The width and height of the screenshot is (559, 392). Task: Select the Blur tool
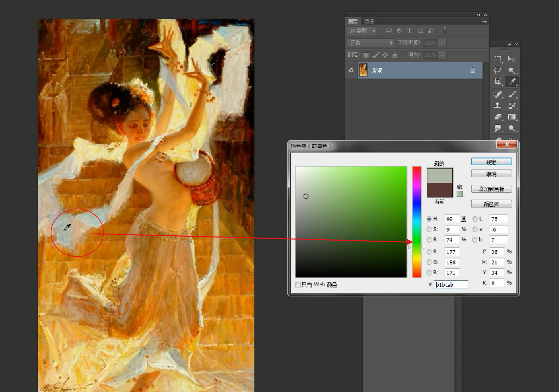coord(497,128)
